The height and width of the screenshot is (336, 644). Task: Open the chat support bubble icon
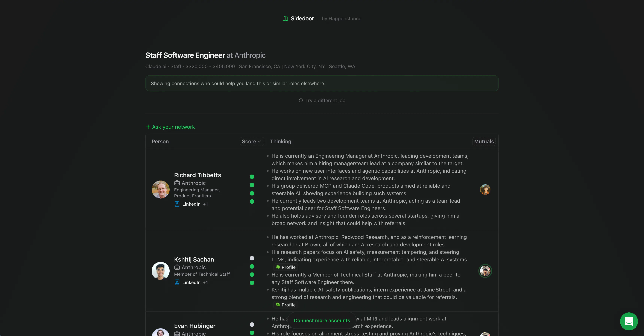629,321
